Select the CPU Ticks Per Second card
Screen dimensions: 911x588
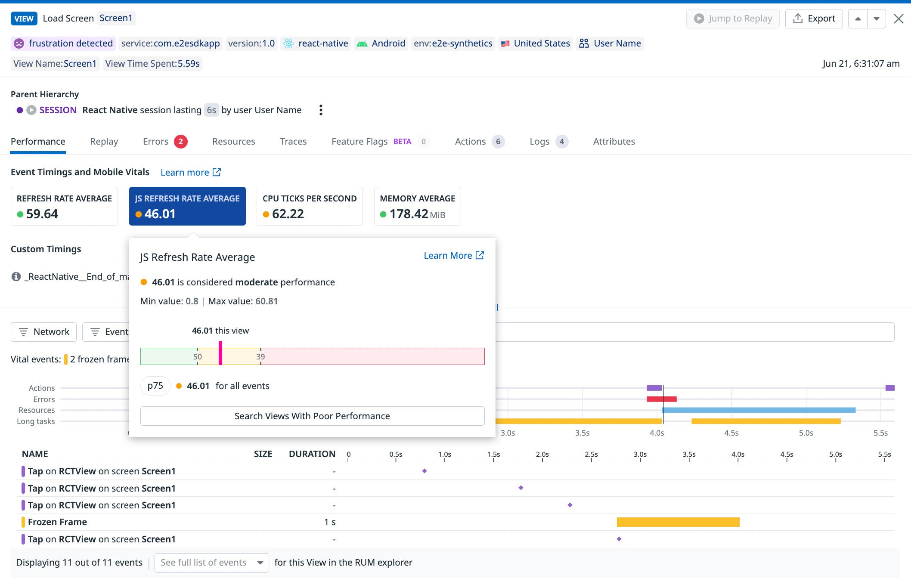click(x=310, y=206)
